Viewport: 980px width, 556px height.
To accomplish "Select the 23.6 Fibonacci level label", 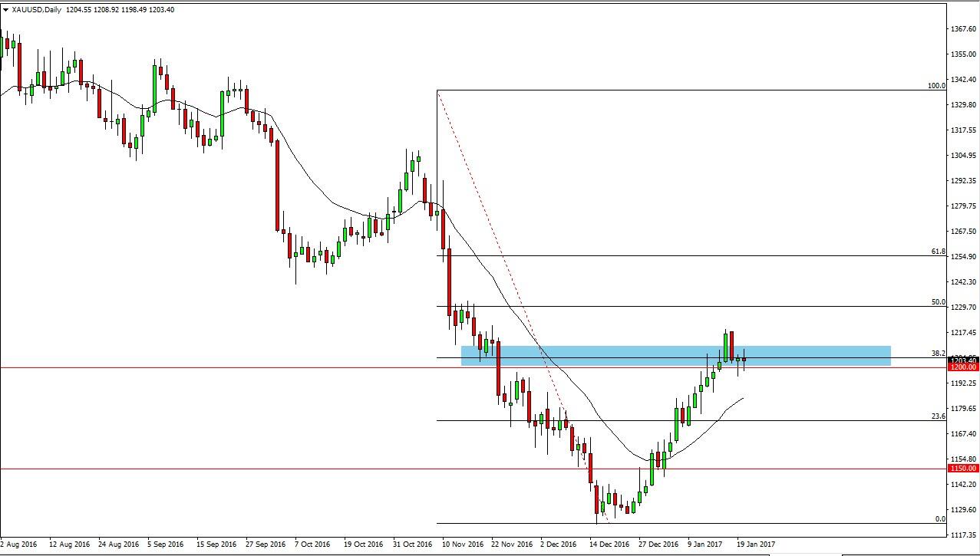I will [938, 416].
